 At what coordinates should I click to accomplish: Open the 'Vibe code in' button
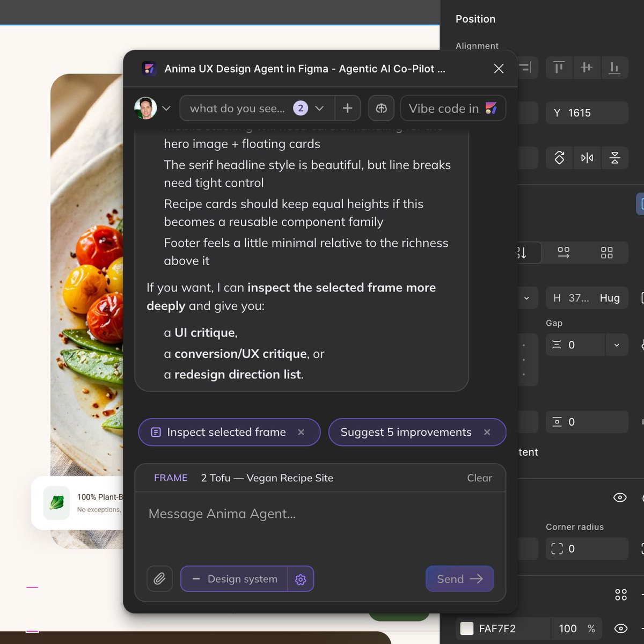click(453, 108)
